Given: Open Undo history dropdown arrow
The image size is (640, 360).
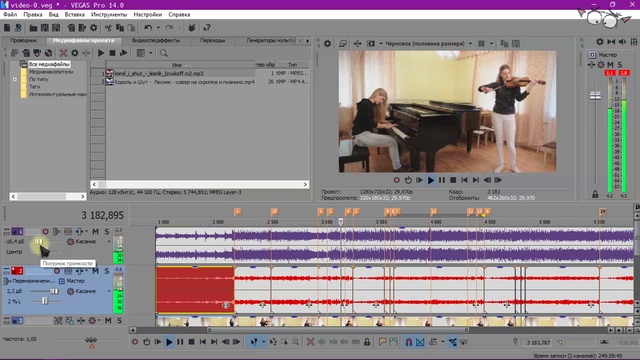Looking at the screenshot, I should 158,28.
